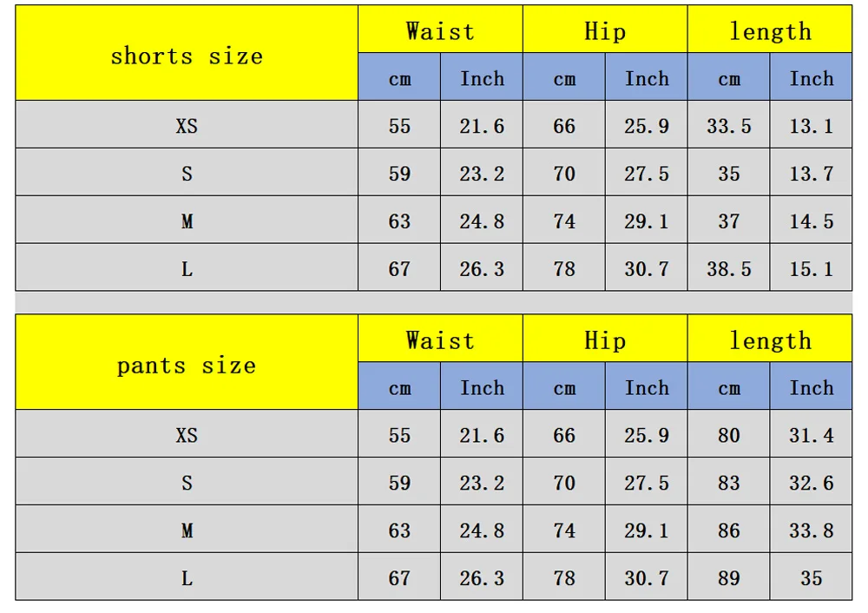Select shorts waist 'cm' subheader

pos(399,77)
